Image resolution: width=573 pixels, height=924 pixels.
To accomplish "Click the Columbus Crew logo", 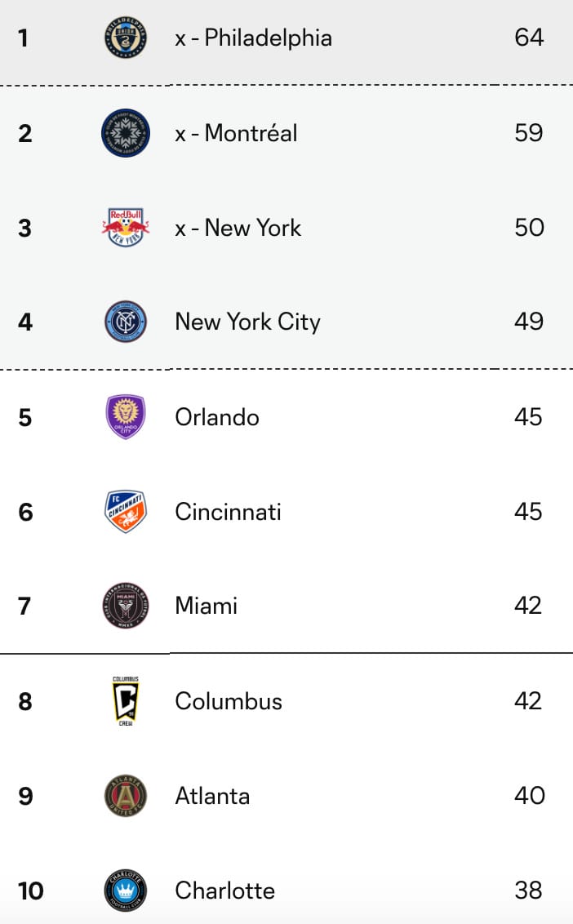I will (126, 700).
